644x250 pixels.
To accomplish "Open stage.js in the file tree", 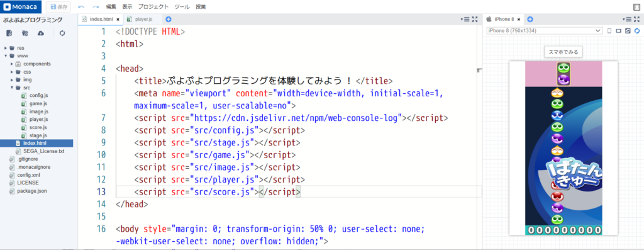I will 38,135.
